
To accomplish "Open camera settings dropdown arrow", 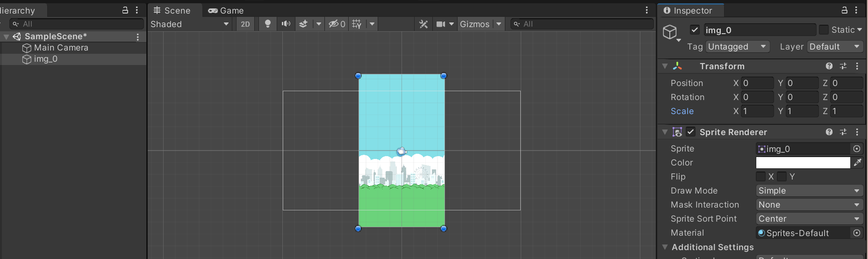I will [452, 24].
